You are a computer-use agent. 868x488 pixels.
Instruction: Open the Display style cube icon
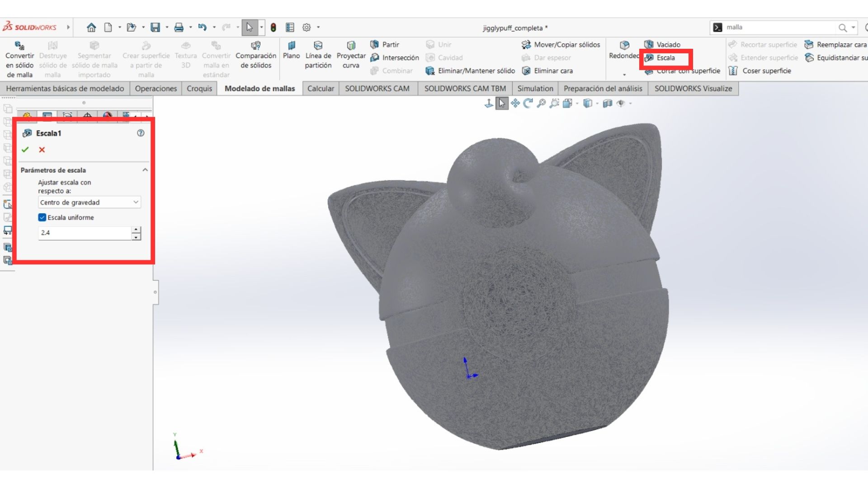click(587, 103)
